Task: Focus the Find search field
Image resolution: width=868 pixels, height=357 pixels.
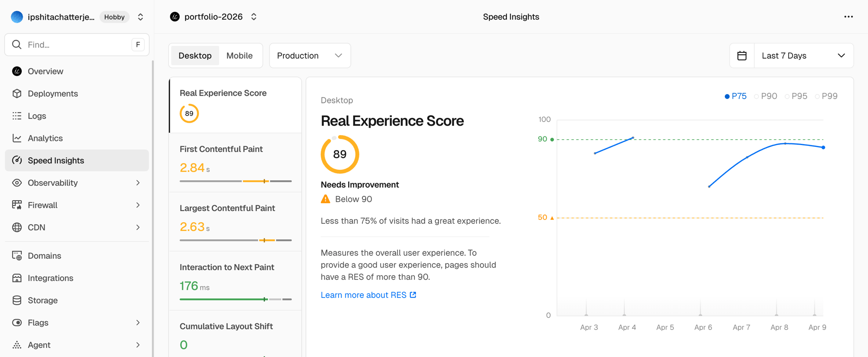Action: 77,45
